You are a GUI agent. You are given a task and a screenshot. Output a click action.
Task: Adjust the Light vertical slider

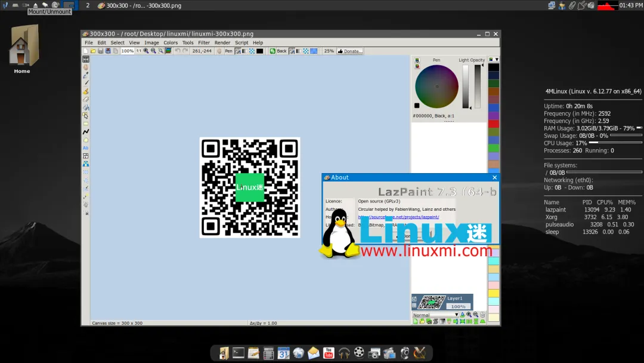point(465,87)
